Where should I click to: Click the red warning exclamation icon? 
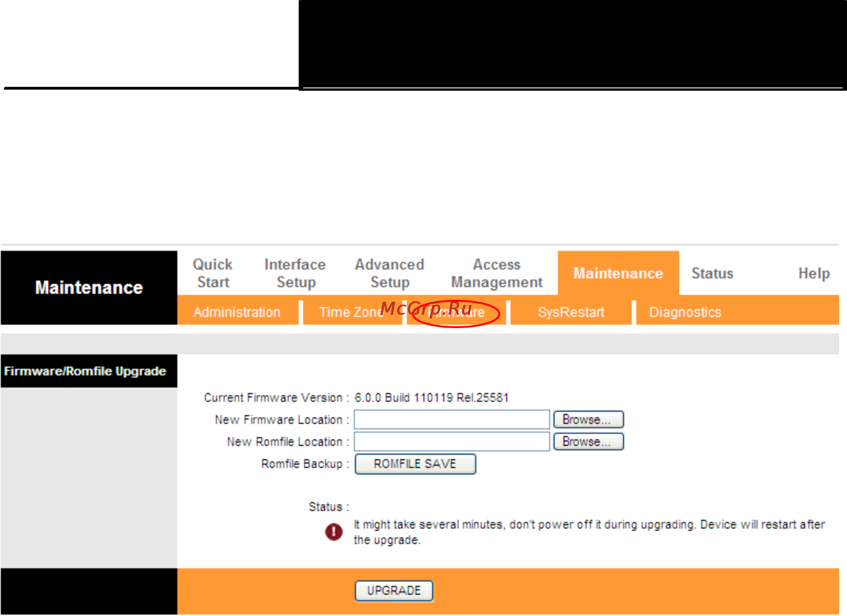[x=333, y=532]
